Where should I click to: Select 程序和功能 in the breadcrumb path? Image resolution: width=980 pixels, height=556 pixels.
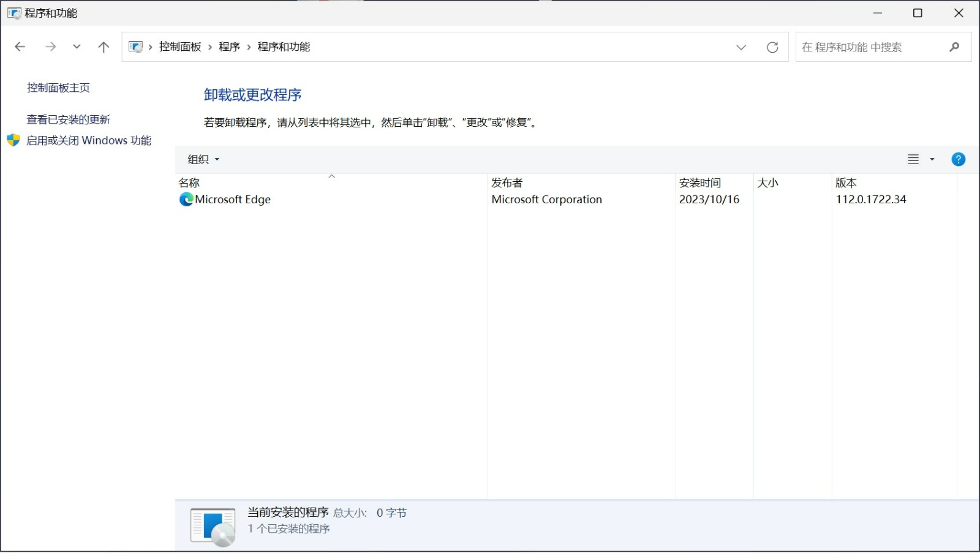coord(284,47)
